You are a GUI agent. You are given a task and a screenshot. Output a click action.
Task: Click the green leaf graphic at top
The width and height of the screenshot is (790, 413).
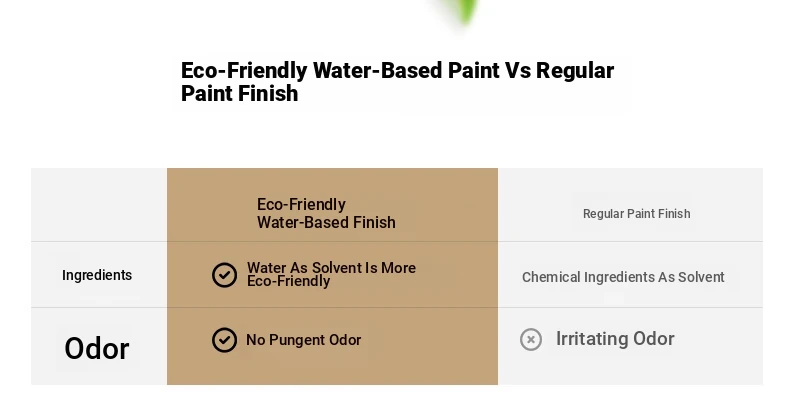pyautogui.click(x=461, y=11)
